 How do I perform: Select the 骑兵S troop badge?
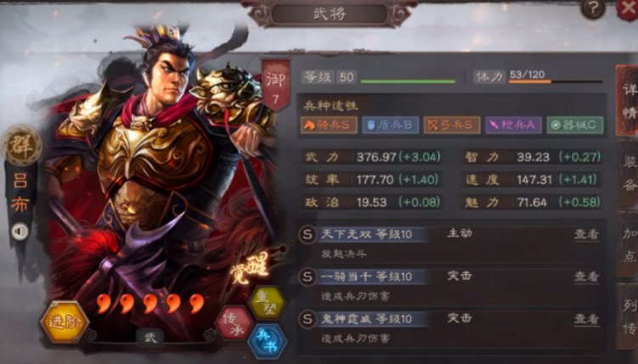[329, 125]
